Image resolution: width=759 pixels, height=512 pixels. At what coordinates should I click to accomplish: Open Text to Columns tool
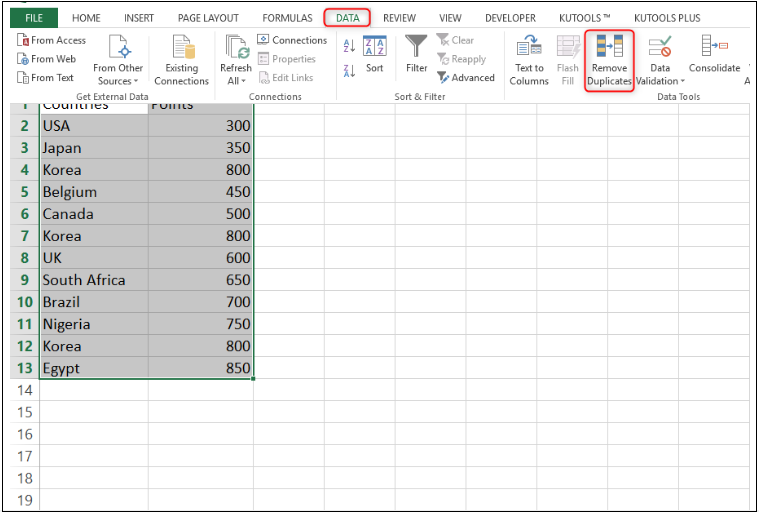click(528, 48)
